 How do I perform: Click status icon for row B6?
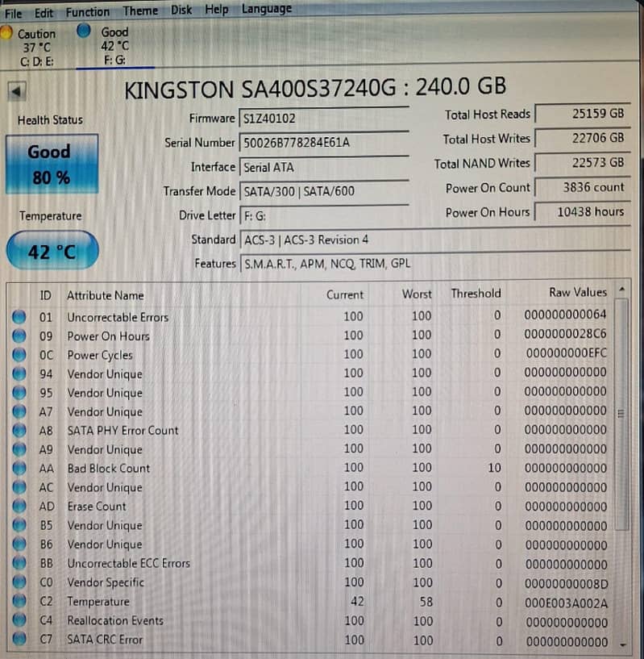click(19, 544)
